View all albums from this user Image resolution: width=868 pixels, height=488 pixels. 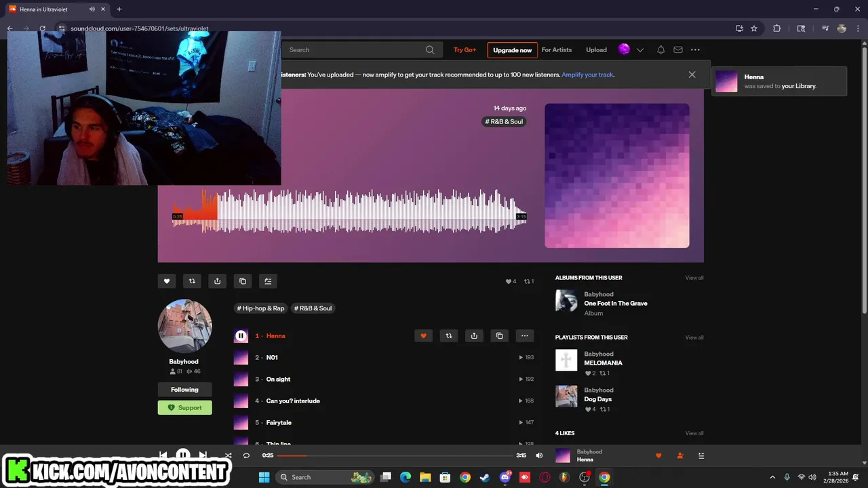(x=694, y=278)
